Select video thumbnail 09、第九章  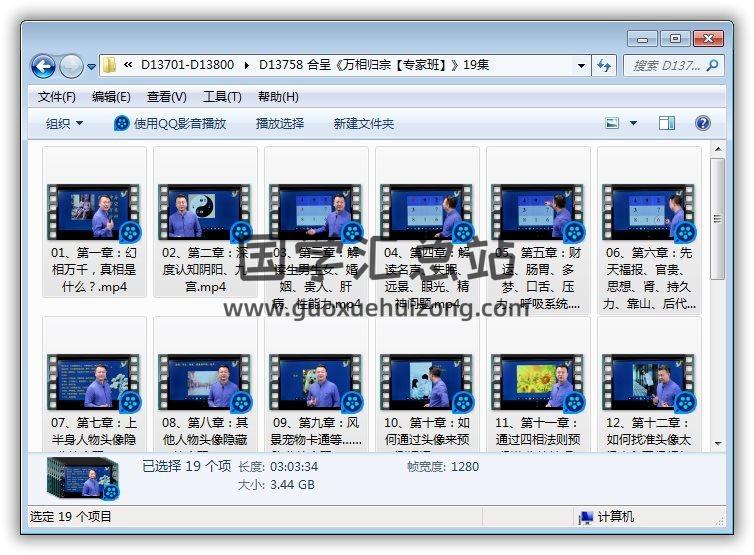tap(316, 382)
